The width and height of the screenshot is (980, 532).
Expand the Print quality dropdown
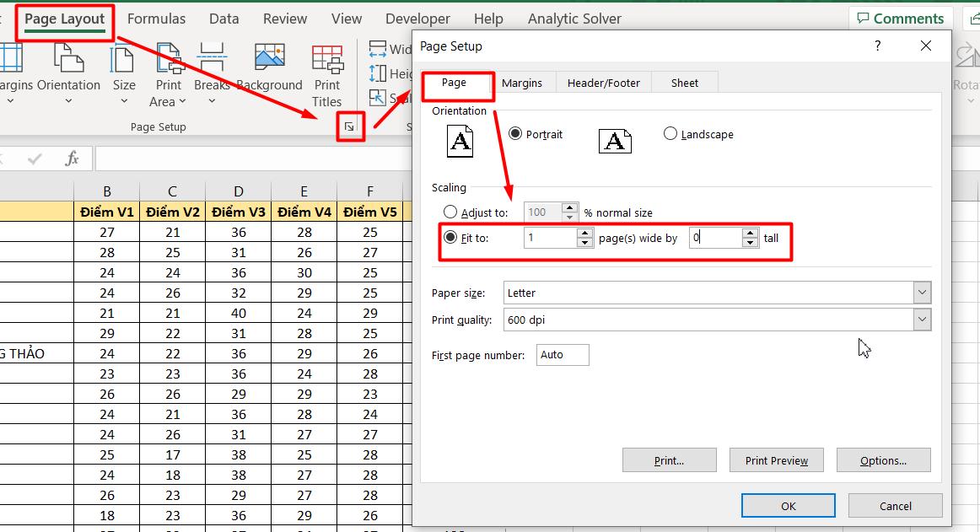(x=922, y=320)
